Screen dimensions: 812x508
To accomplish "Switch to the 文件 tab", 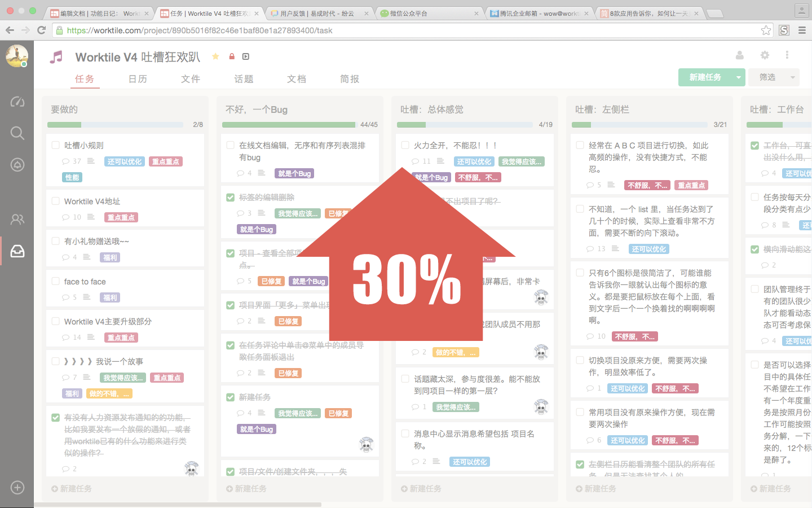I will (191, 79).
